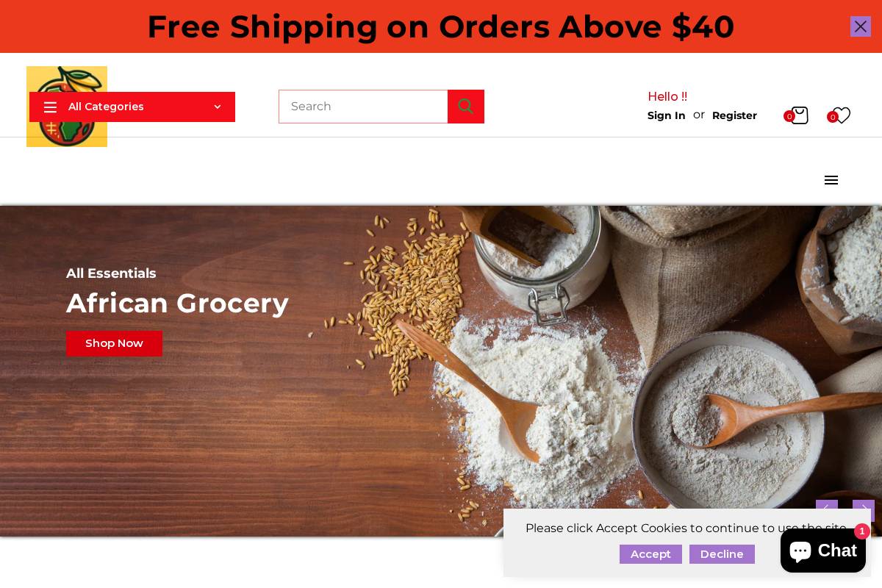This screenshot has height=588, width=882.
Task: Click the All Categories chevron arrow
Action: 218,107
